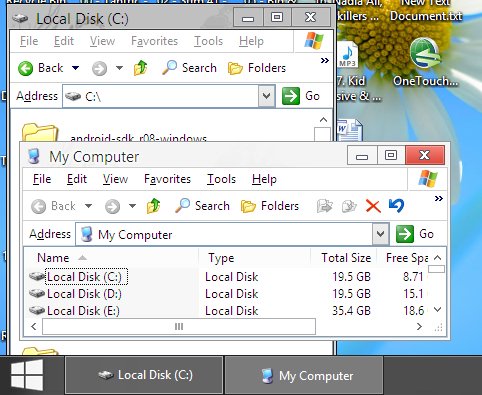Open Forward history dropdown in Local Disk window
Viewport: 482px width, 395px height.
point(119,68)
